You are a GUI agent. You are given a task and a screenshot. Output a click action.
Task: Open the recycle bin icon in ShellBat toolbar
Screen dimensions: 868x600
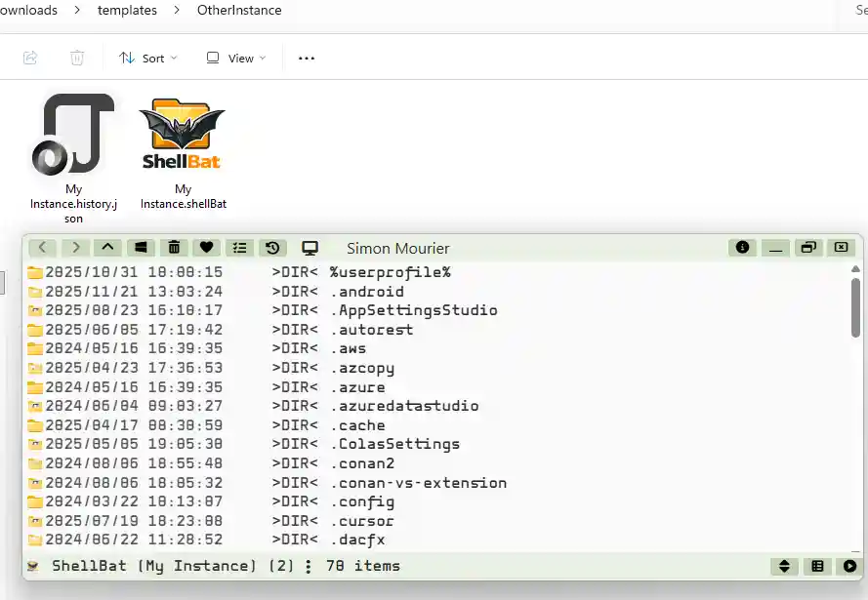[173, 248]
